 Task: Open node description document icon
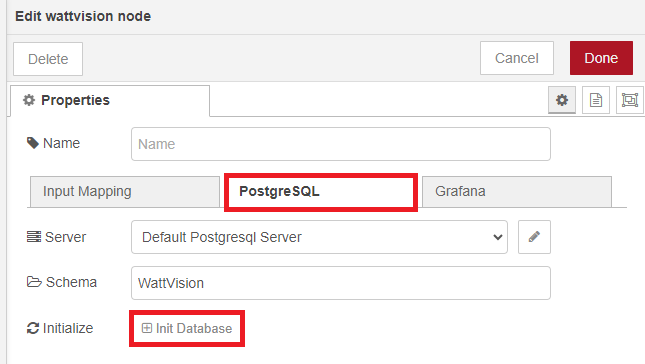click(x=596, y=100)
